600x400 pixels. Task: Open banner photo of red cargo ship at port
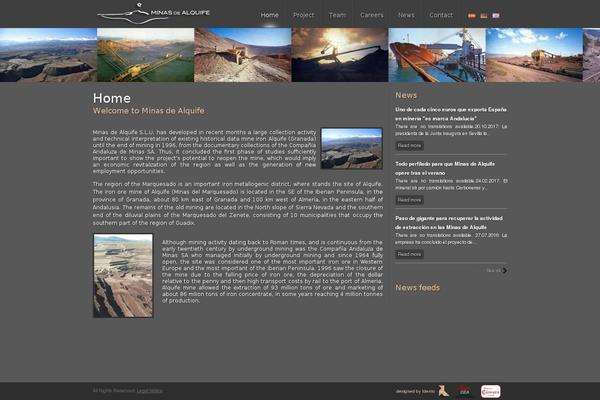(437, 55)
